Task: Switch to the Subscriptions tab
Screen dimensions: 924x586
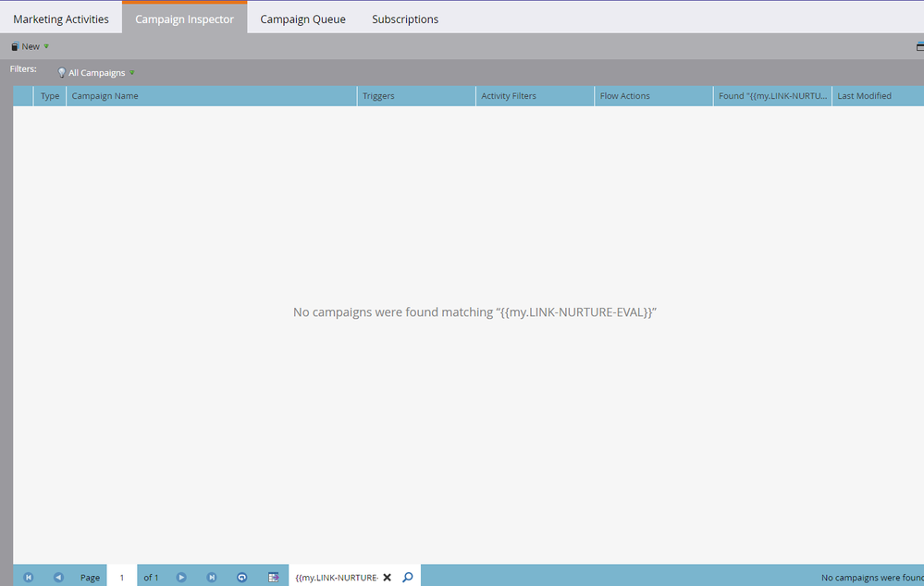Action: tap(405, 18)
